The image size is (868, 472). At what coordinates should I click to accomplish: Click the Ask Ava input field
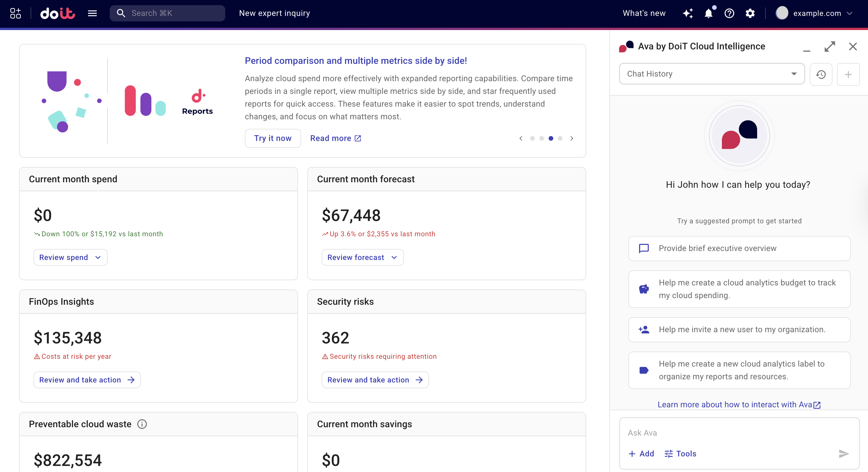tap(731, 432)
